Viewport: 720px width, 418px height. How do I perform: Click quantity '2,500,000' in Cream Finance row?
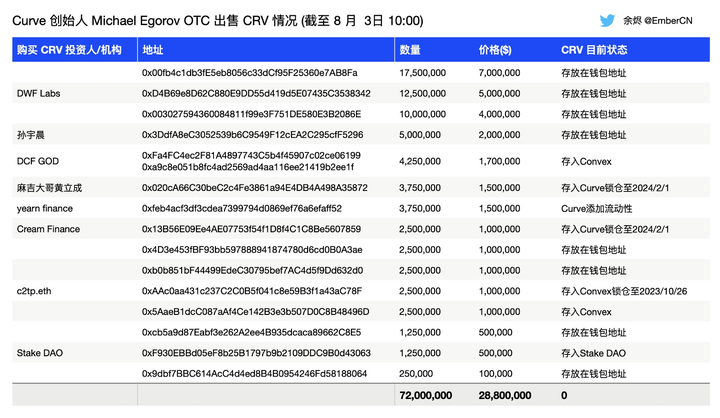point(420,229)
